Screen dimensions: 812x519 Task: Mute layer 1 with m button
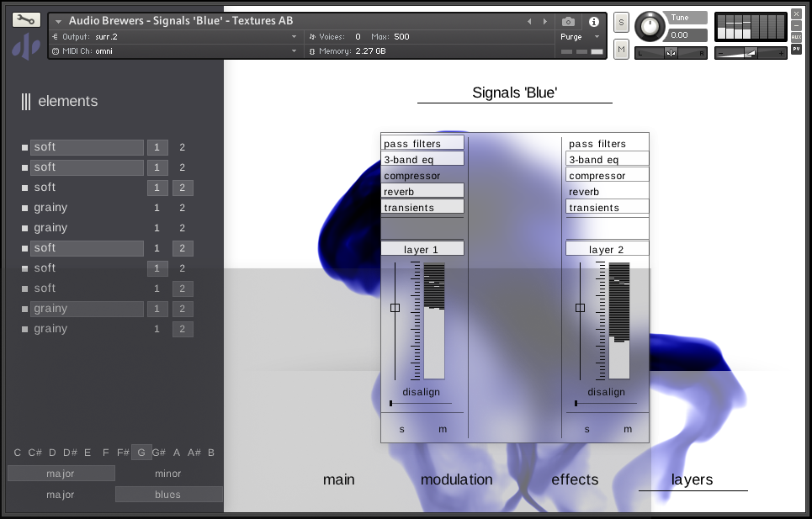[443, 430]
